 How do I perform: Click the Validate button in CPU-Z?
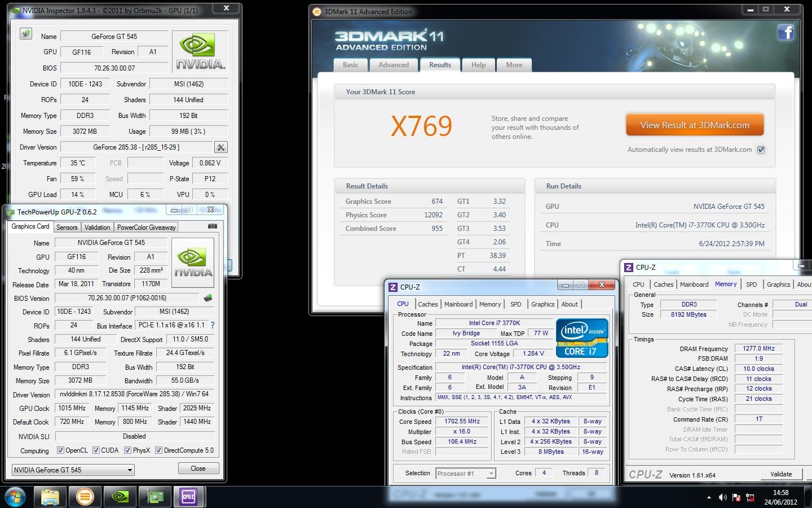tap(781, 474)
